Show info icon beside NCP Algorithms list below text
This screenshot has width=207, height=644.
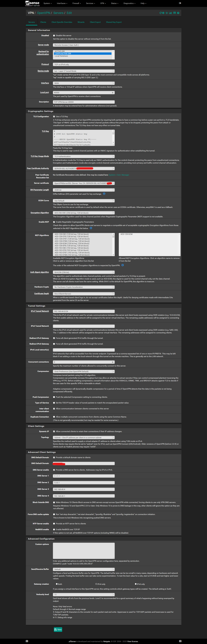click(x=91, y=228)
